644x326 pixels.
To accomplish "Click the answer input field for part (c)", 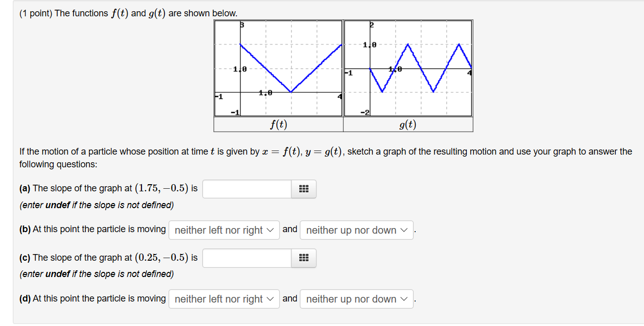I will coord(247,258).
